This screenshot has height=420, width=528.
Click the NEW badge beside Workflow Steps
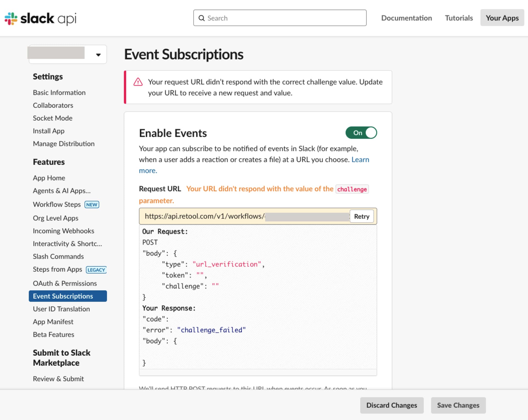(92, 205)
